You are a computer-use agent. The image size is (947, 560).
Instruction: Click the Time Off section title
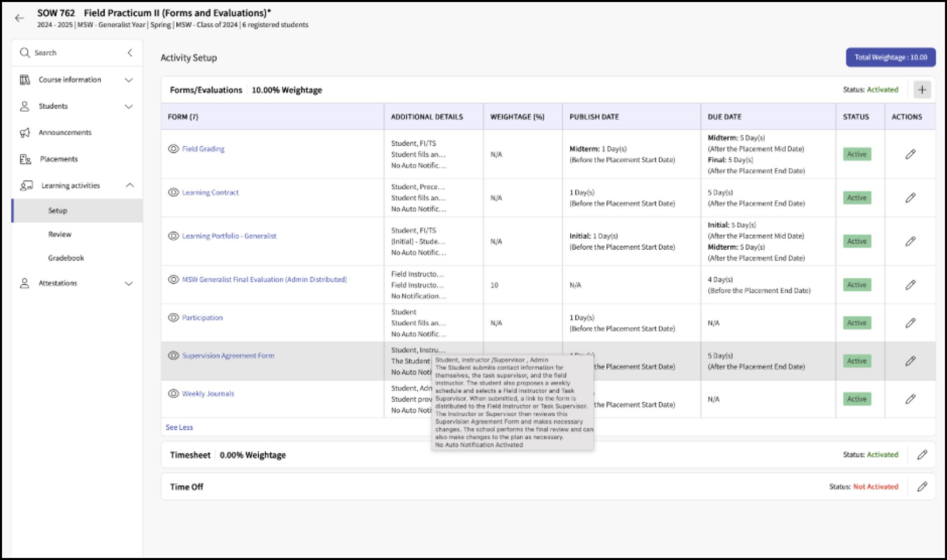pyautogui.click(x=186, y=486)
